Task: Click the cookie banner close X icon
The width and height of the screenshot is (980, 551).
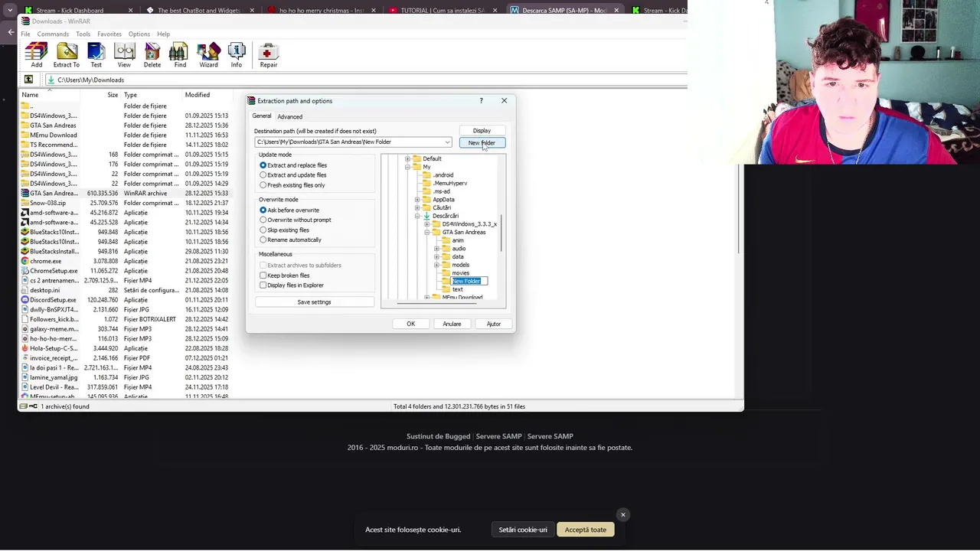Action: (623, 514)
